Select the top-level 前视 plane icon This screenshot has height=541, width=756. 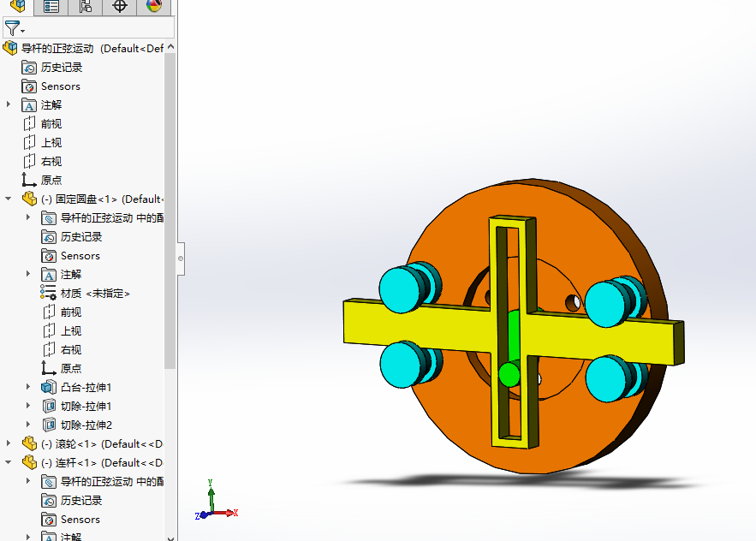29,124
